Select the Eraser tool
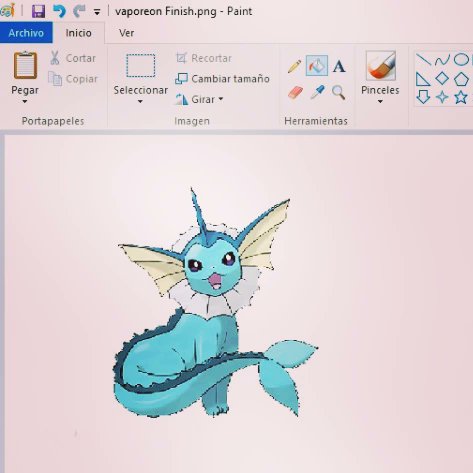473x473 pixels. (x=295, y=92)
